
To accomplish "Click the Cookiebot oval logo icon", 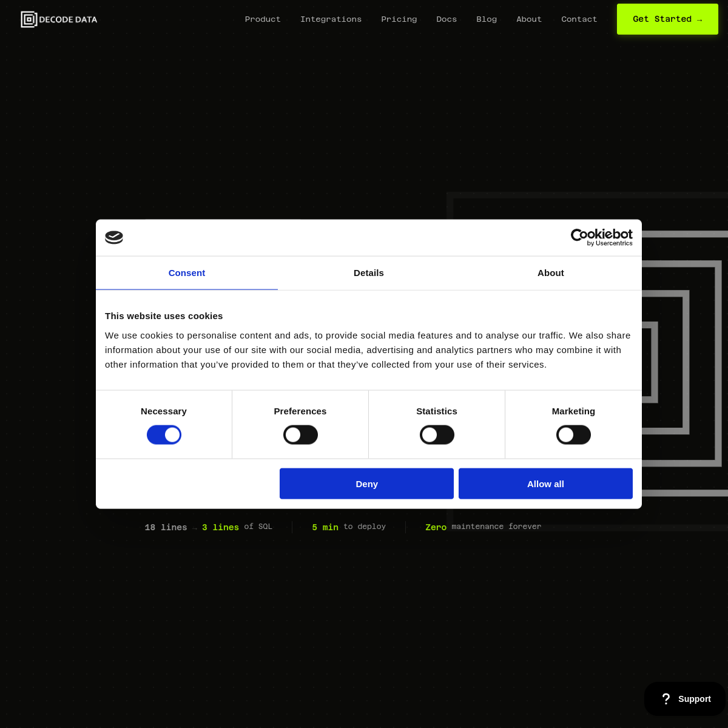I will click(x=114, y=237).
